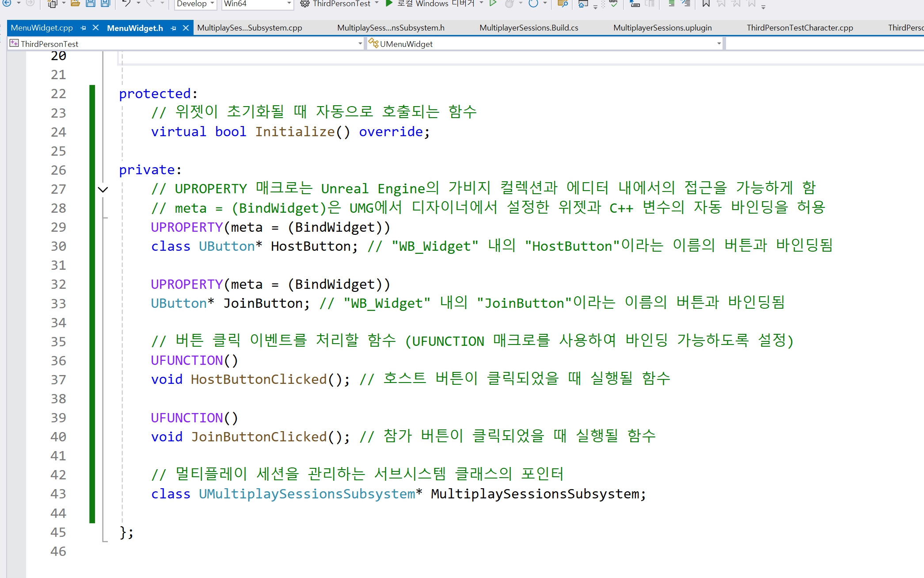Click the JoinButton variable name on line 33
This screenshot has width=924, height=578.
263,303
